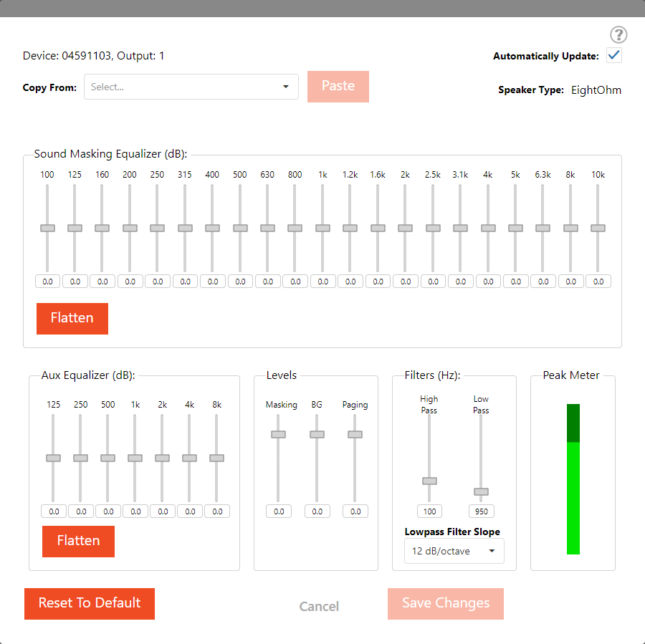Viewport: 645px width, 644px height.
Task: Click the Aux Equalizer 8k value field
Action: [217, 511]
